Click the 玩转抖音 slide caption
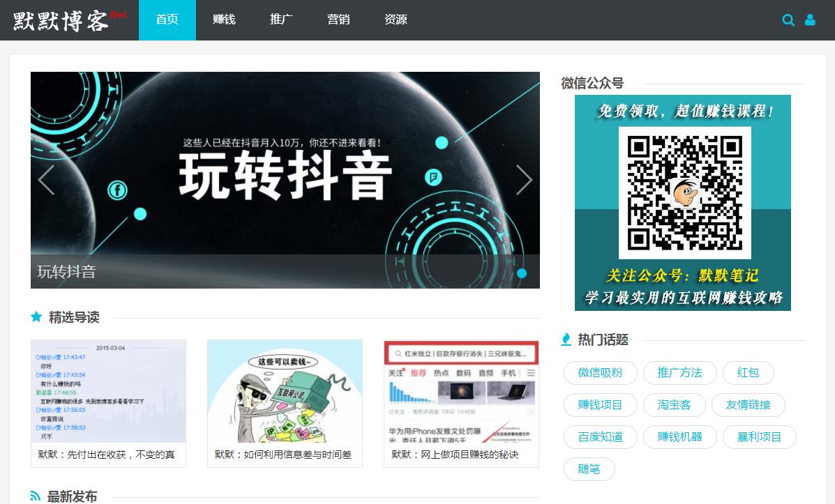This screenshot has height=504, width=835. 66,271
